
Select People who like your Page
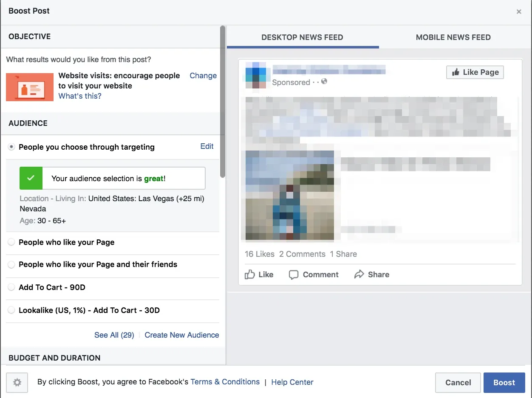tap(11, 242)
